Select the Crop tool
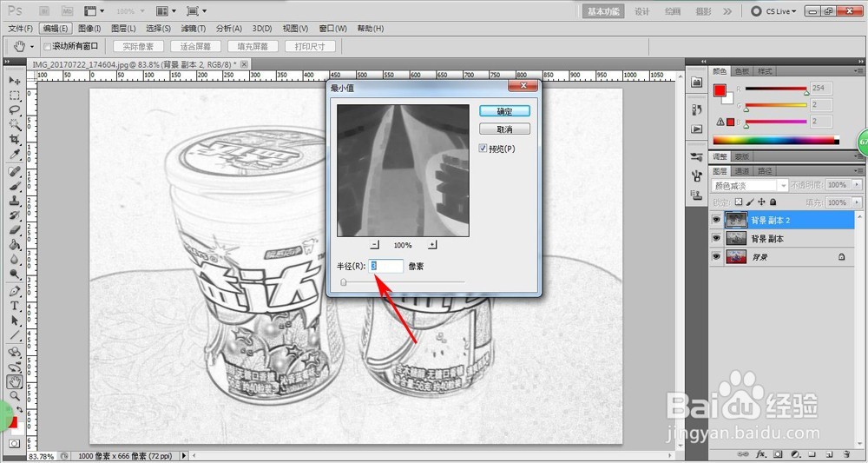Screen dimensions: 868x463 15,140
